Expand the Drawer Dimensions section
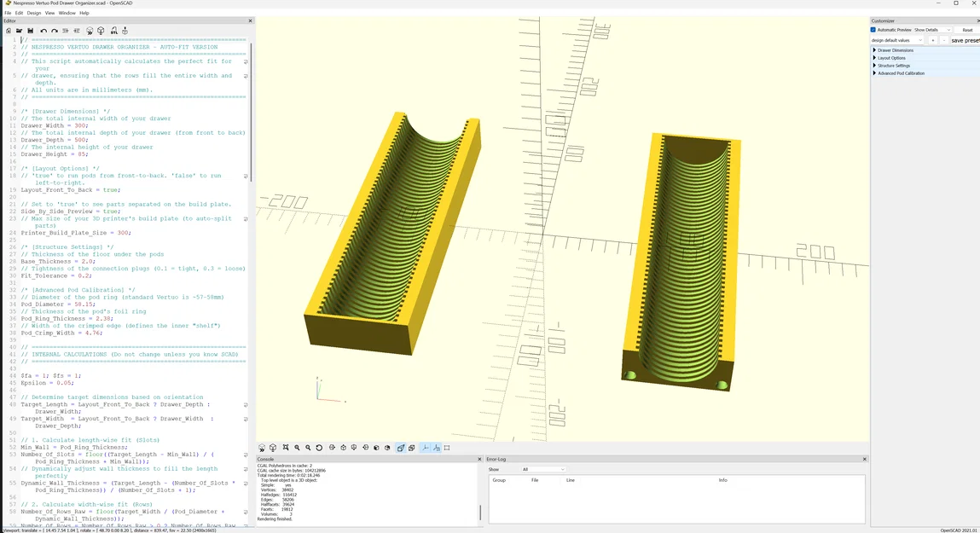Image resolution: width=980 pixels, height=533 pixels. tap(895, 50)
